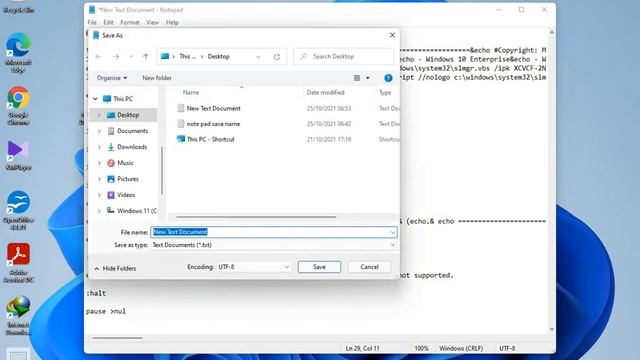Click the Back arrow in Save As

click(98, 57)
